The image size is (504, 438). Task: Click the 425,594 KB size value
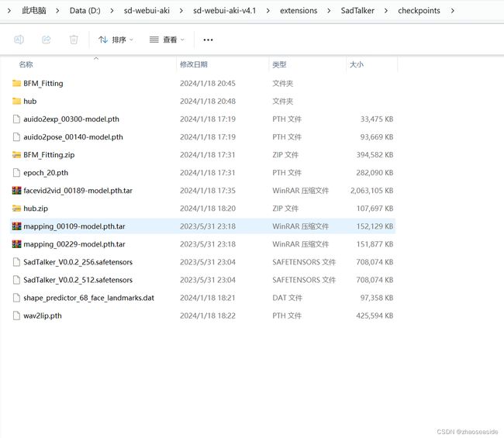pyautogui.click(x=375, y=316)
